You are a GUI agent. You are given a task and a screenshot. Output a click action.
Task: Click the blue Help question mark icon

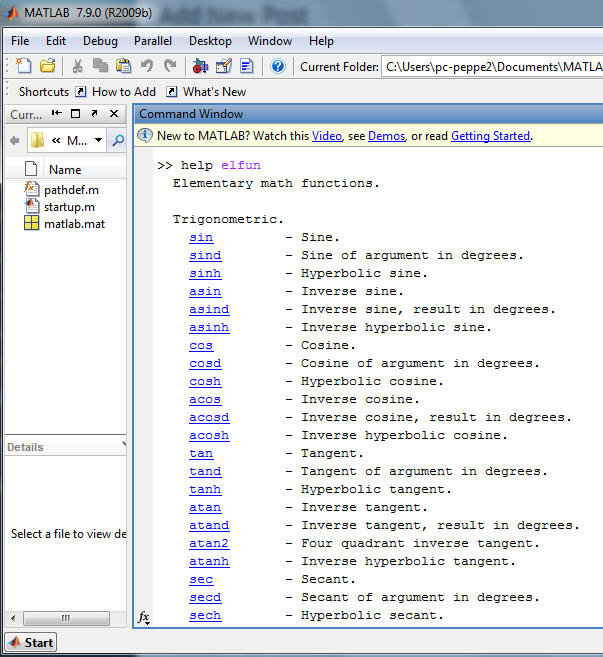tap(278, 66)
